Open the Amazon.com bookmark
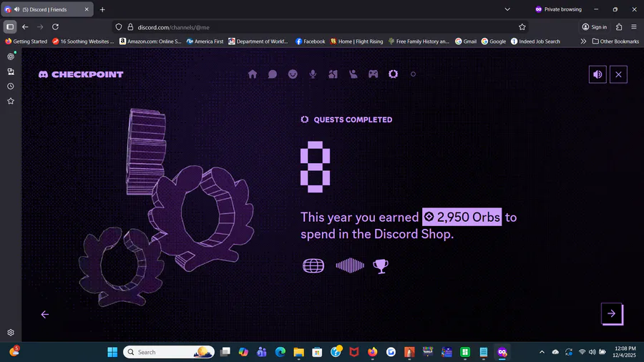This screenshot has width=644, height=362. pos(150,41)
